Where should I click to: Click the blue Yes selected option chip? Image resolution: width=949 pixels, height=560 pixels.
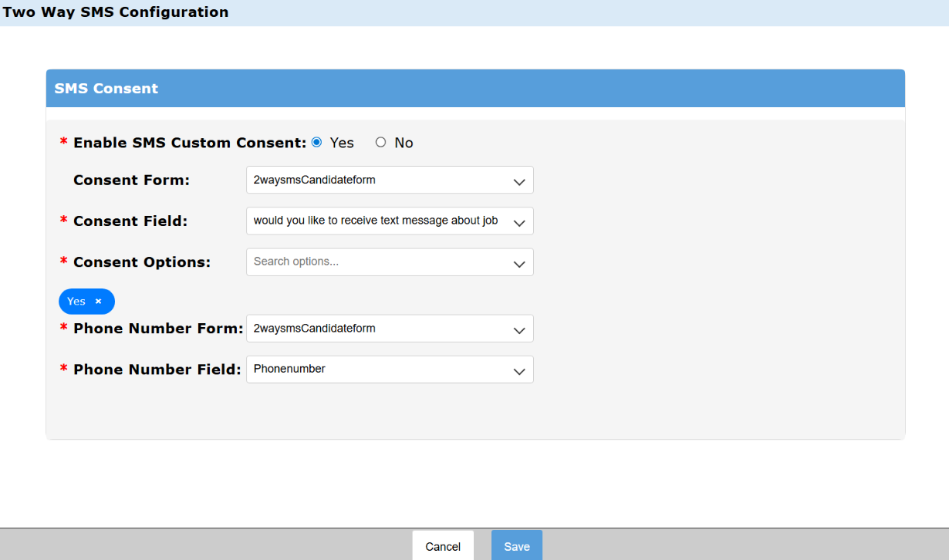tap(76, 302)
